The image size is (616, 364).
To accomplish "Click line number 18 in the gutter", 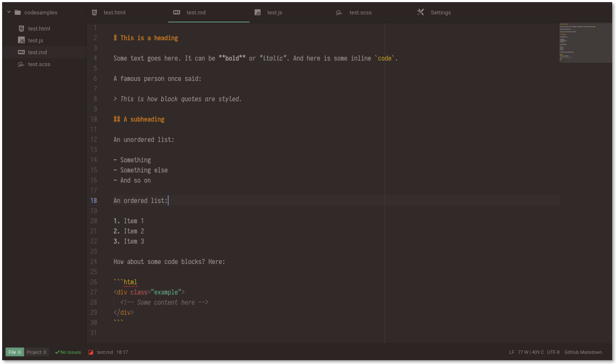I will [x=94, y=200].
